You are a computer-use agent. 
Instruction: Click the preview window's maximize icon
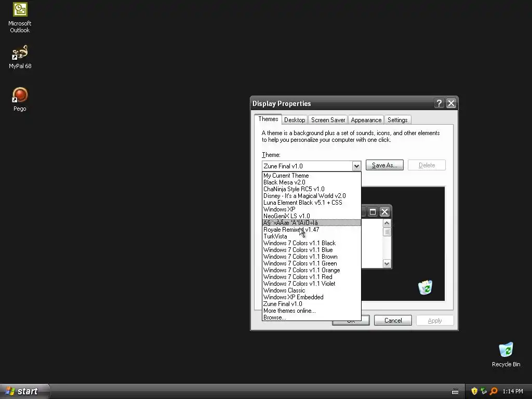coord(373,212)
